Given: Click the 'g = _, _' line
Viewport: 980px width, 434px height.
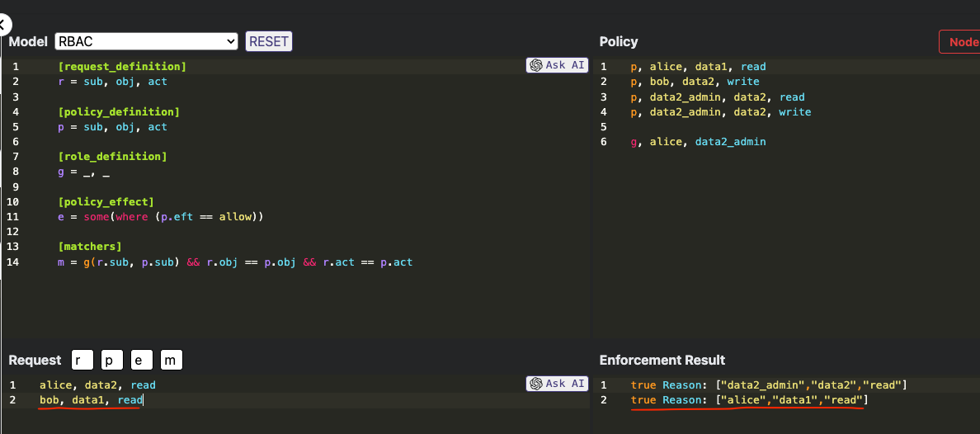Looking at the screenshot, I should point(84,172).
